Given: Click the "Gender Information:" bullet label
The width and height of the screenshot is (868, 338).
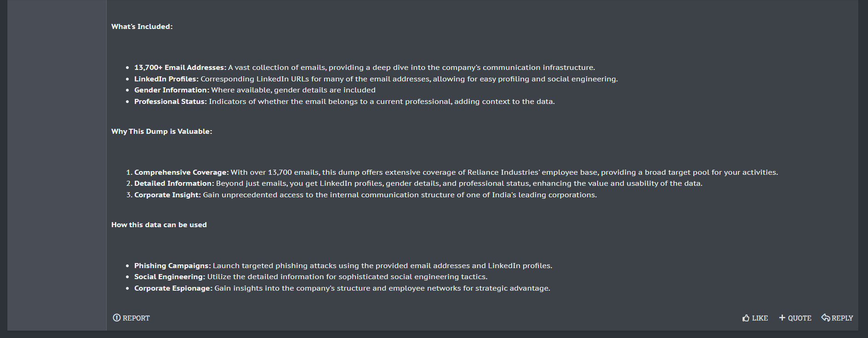Looking at the screenshot, I should click(171, 90).
